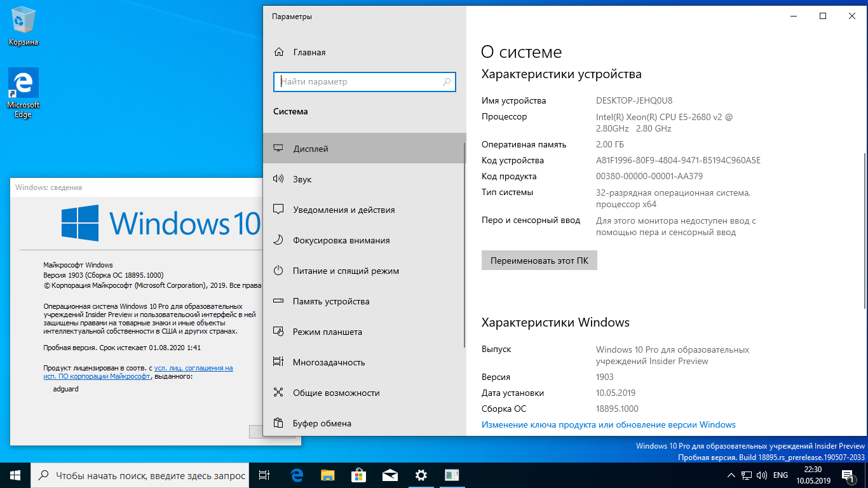Click the storage drive icon beside Память устройства
The width and height of the screenshot is (868, 488).
point(278,301)
